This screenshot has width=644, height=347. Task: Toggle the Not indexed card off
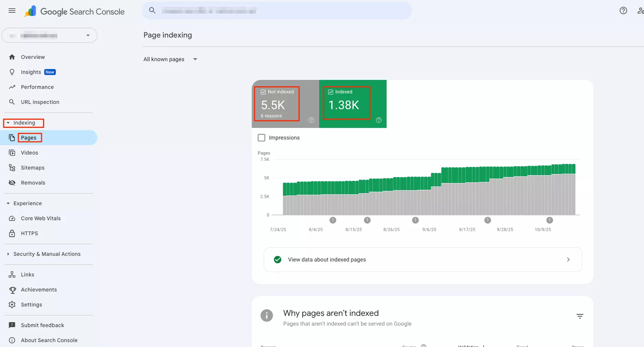(277, 104)
